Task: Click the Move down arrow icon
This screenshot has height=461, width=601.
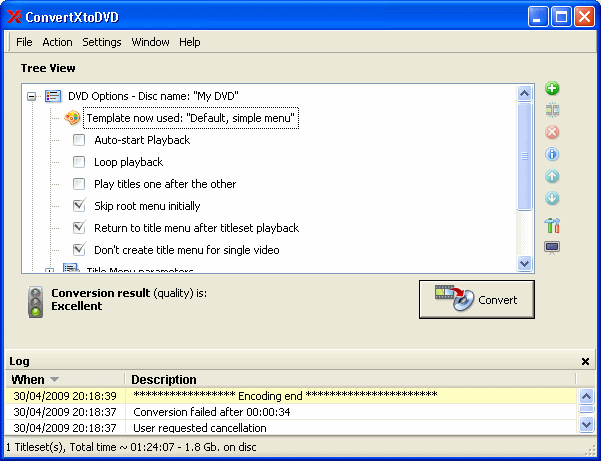Action: (552, 198)
